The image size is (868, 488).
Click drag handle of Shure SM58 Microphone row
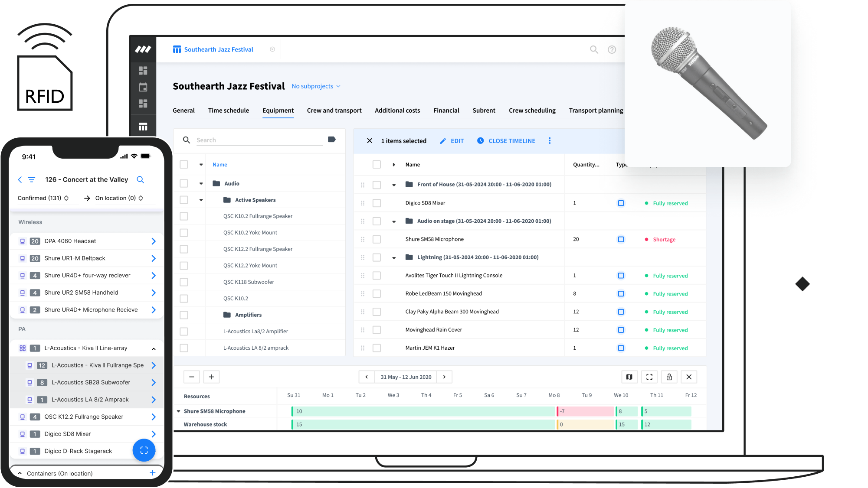(363, 239)
